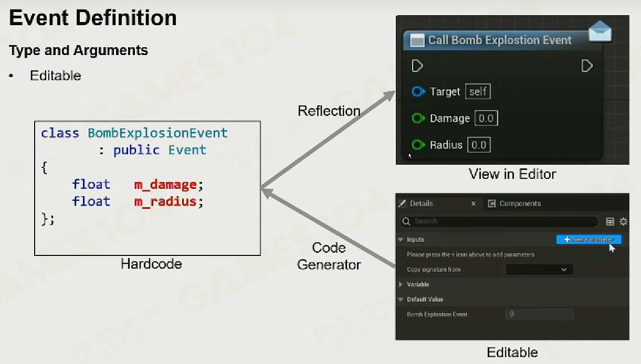Click the output execution pin on the node
641x364 pixels.
tap(587, 66)
